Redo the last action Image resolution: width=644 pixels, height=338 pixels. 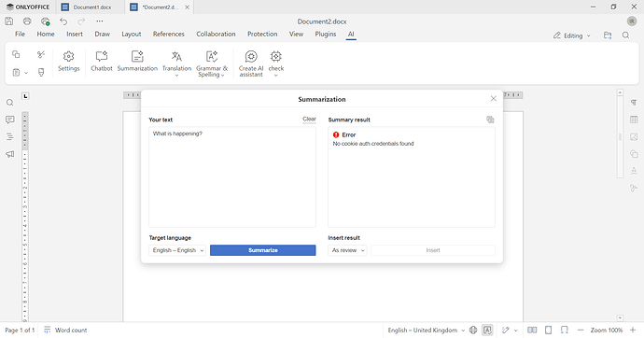81,21
